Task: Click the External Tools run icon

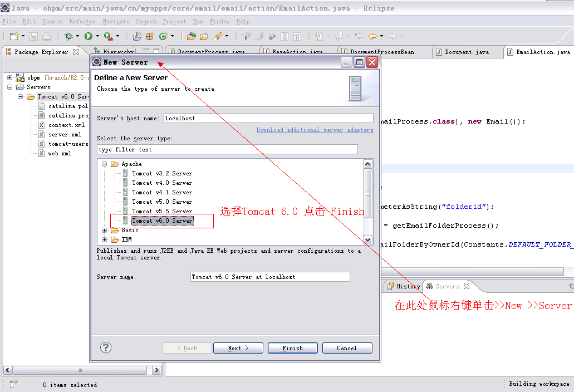Action: pos(109,36)
